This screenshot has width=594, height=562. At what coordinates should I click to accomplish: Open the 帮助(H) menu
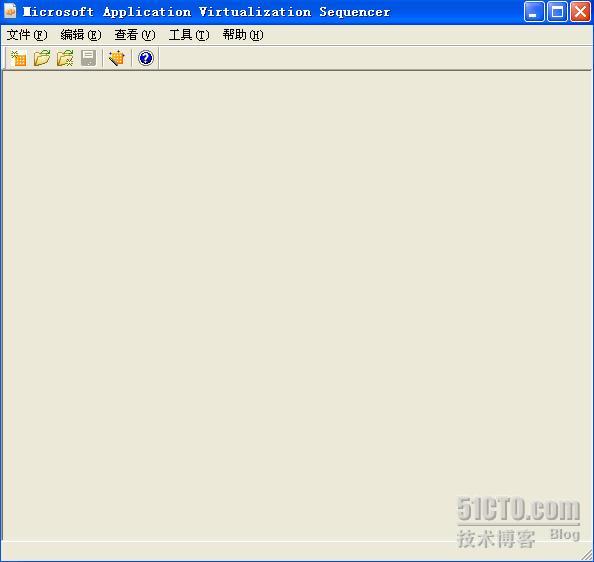243,35
